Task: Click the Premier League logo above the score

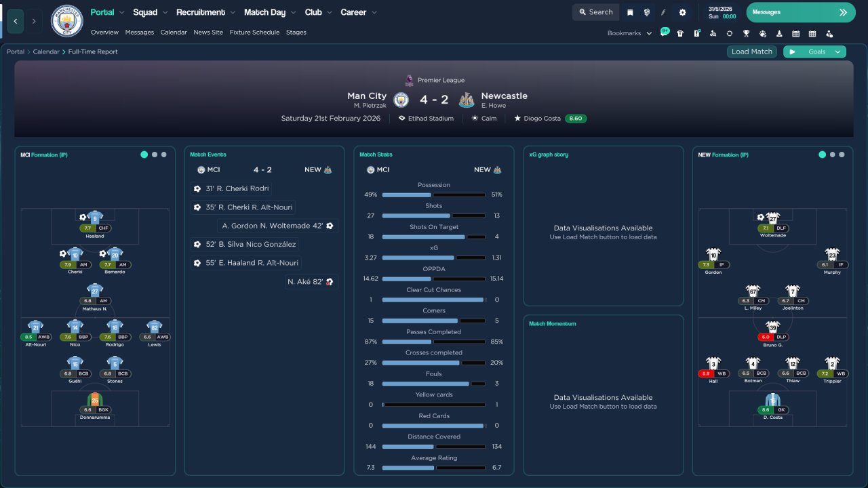Action: [409, 80]
